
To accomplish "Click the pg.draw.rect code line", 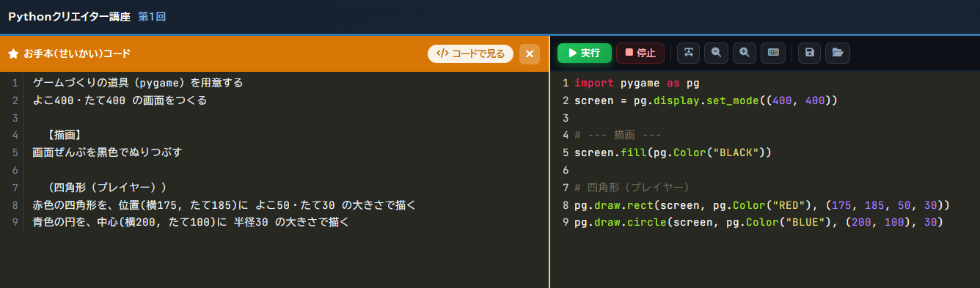I will (762, 205).
